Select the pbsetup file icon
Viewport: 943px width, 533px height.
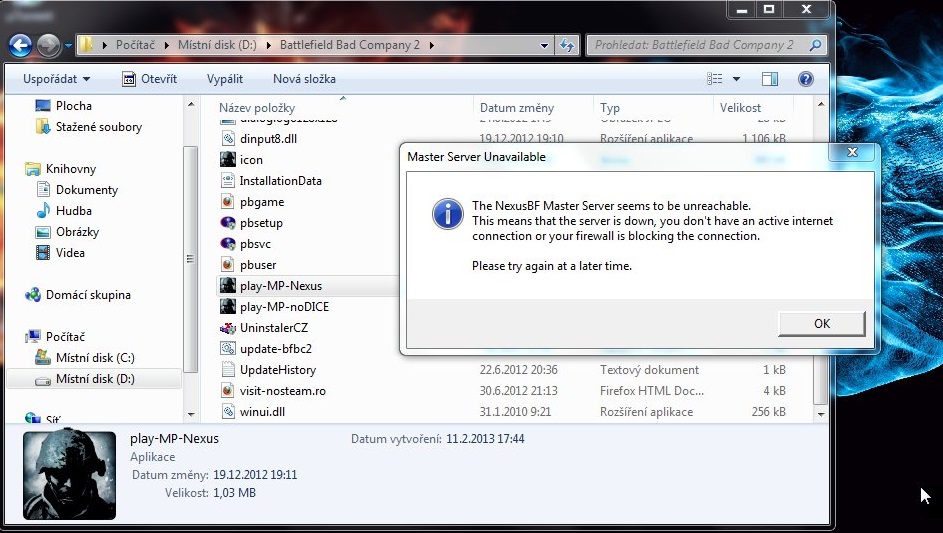[x=228, y=223]
